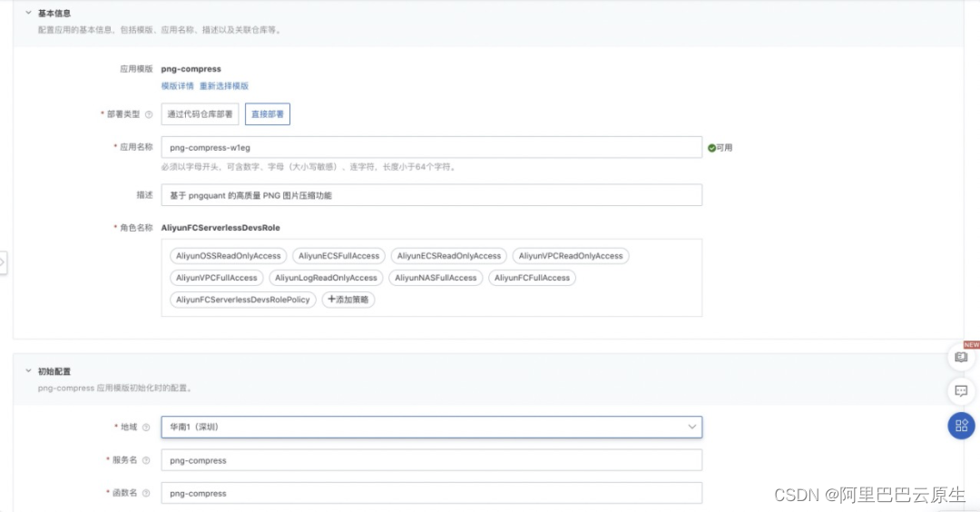Image resolution: width=980 pixels, height=512 pixels.
Task: Focus the 应用名称 input field
Action: [431, 148]
